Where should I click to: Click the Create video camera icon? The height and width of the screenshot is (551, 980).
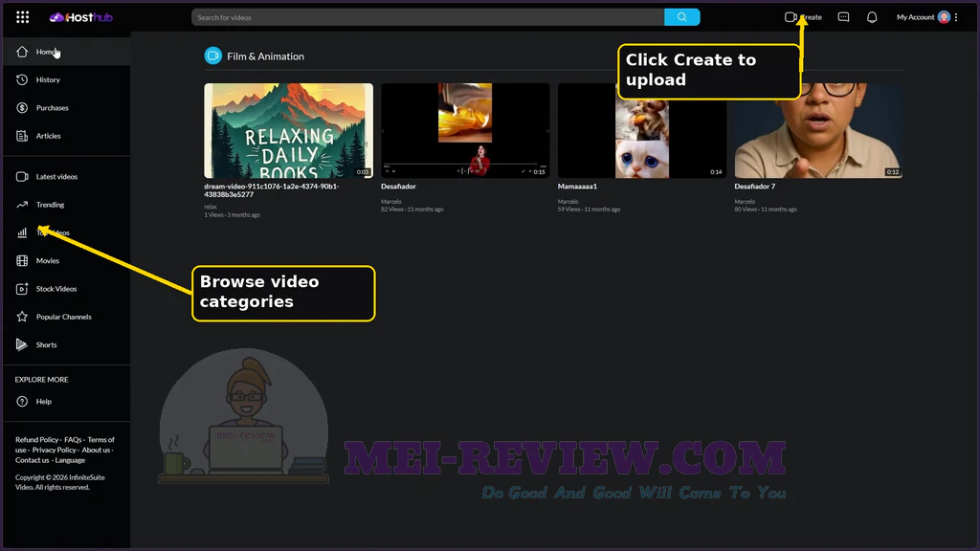point(791,17)
